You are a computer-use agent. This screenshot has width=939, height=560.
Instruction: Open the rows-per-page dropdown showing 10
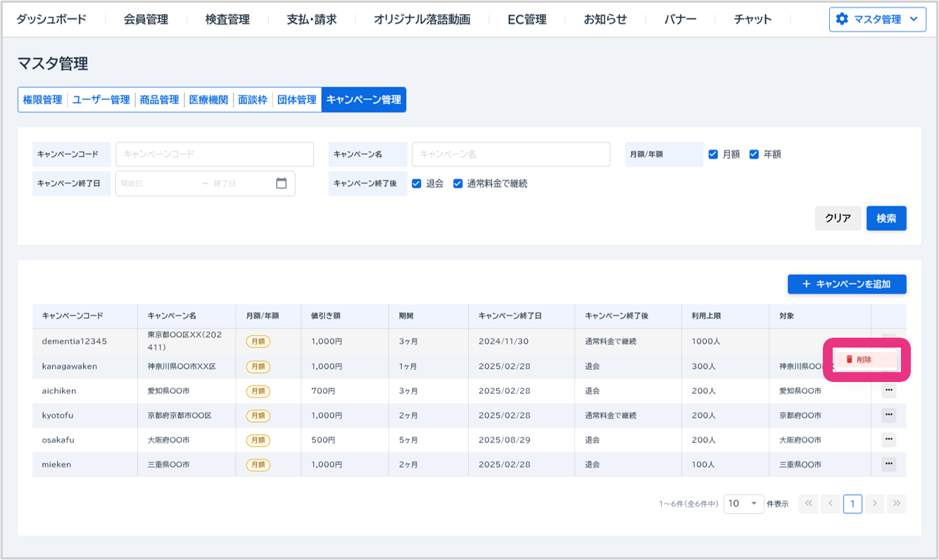click(x=743, y=504)
